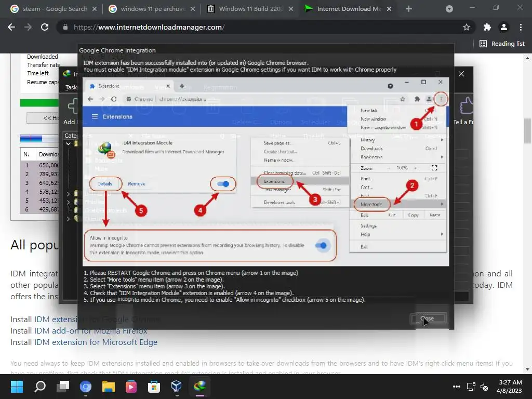This screenshot has width=532, height=399.
Task: Open the Windows Start menu
Action: (17, 387)
